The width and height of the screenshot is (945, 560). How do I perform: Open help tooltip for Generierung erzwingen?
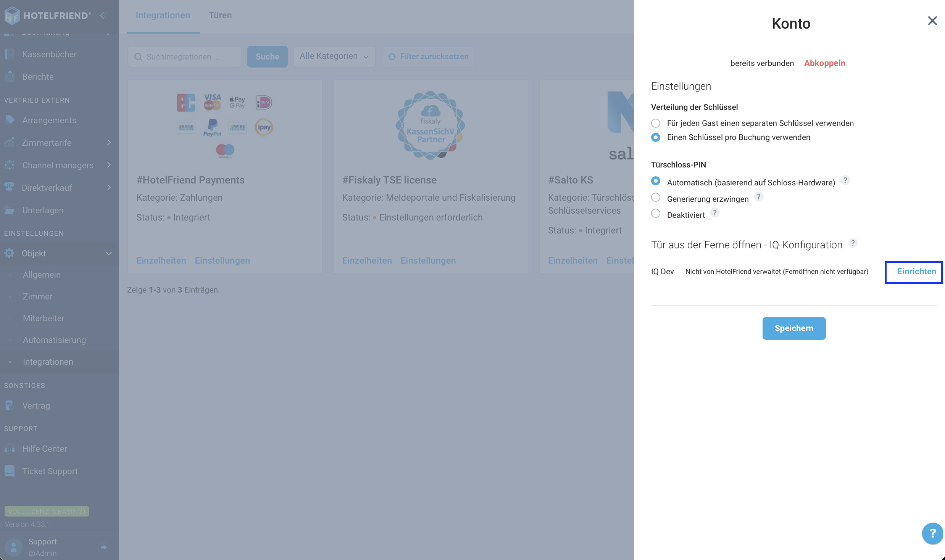(759, 197)
